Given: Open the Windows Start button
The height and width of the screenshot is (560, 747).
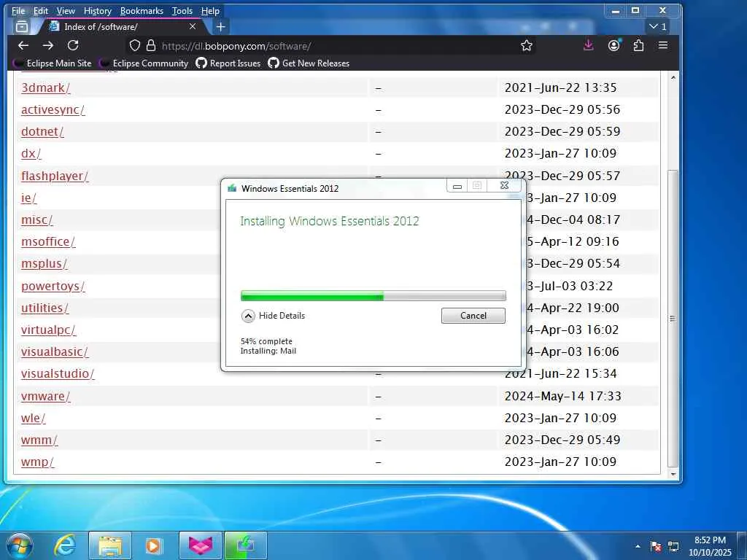Looking at the screenshot, I should (x=20, y=545).
